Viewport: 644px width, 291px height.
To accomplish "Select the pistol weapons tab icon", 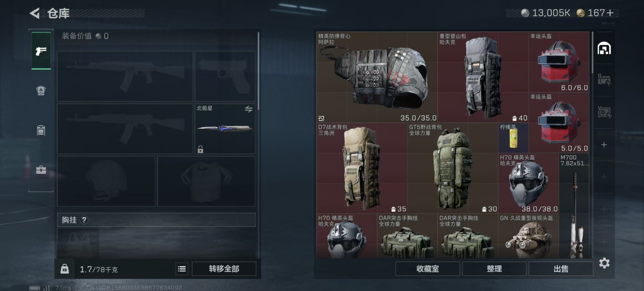I will [41, 51].
